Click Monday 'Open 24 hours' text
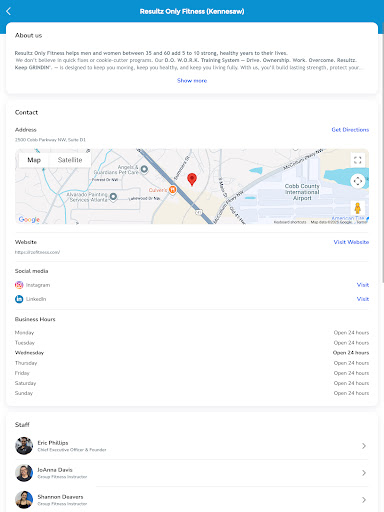Screen dimensions: 384x512 [351, 333]
